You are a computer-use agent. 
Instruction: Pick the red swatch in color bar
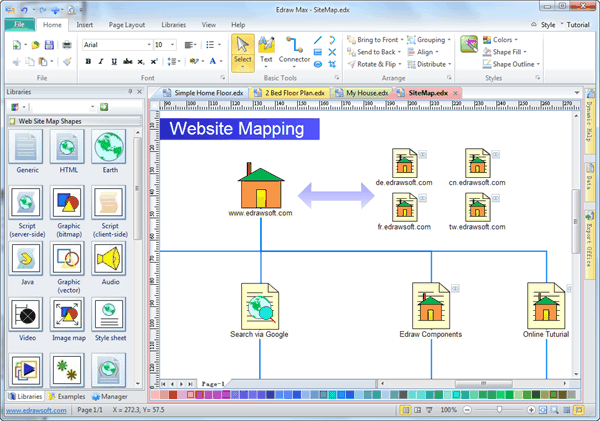pyautogui.click(x=173, y=394)
